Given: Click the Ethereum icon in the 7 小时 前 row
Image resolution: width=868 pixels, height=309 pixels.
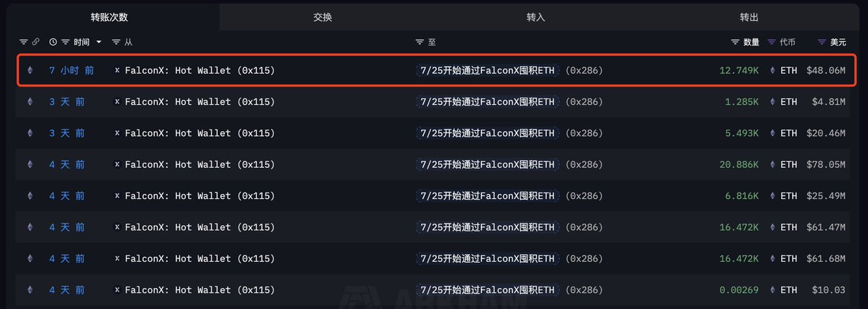Looking at the screenshot, I should (x=30, y=71).
